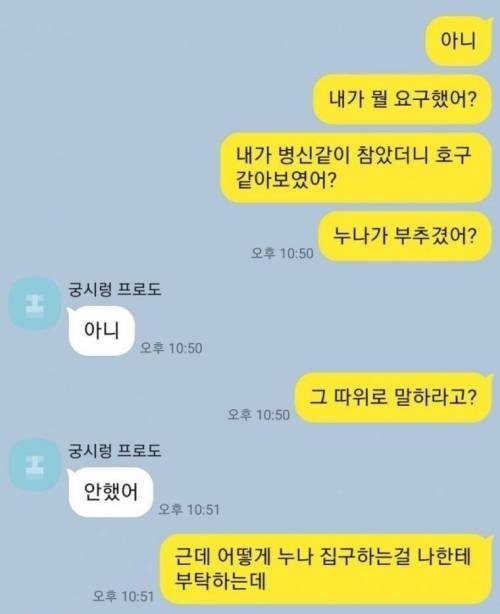The height and width of the screenshot is (614, 500).
Task: Click the timestamp beside white '아니' bubble
Action: [171, 348]
